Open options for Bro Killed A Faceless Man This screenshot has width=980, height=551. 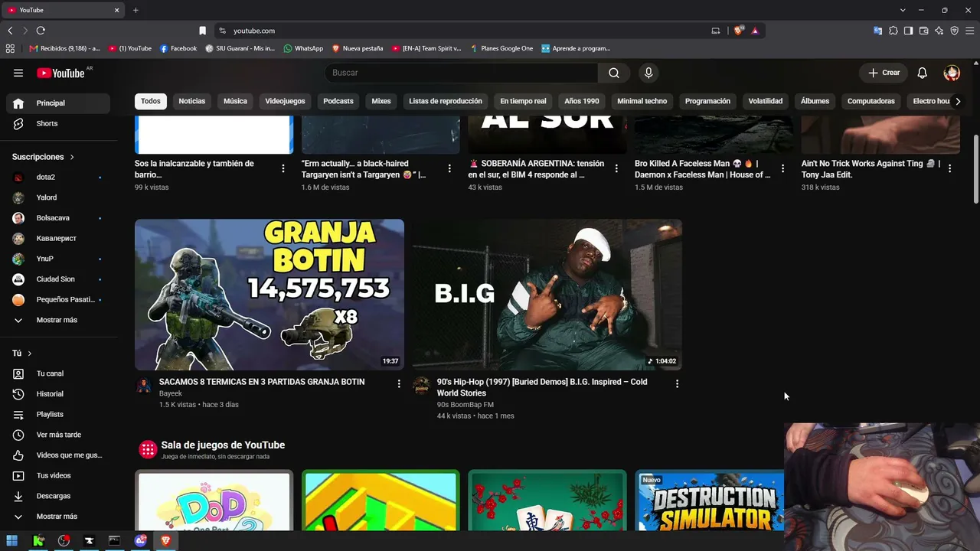[782, 168]
